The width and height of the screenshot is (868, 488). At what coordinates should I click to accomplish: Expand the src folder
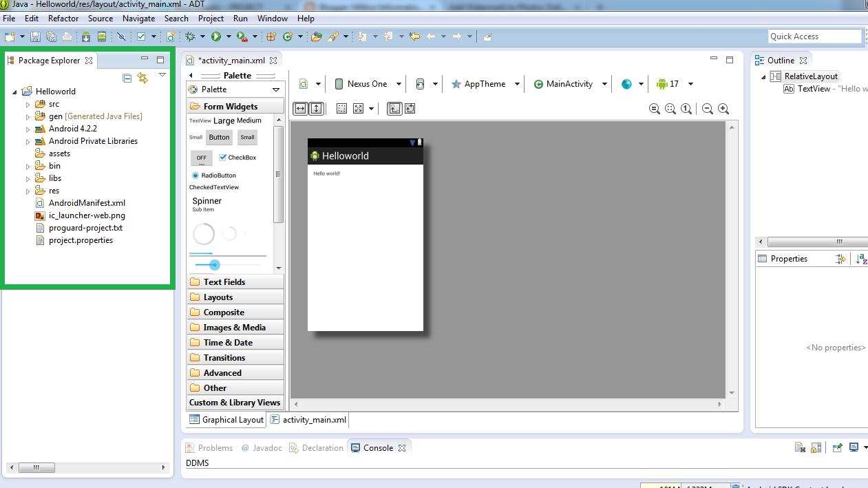(x=28, y=104)
